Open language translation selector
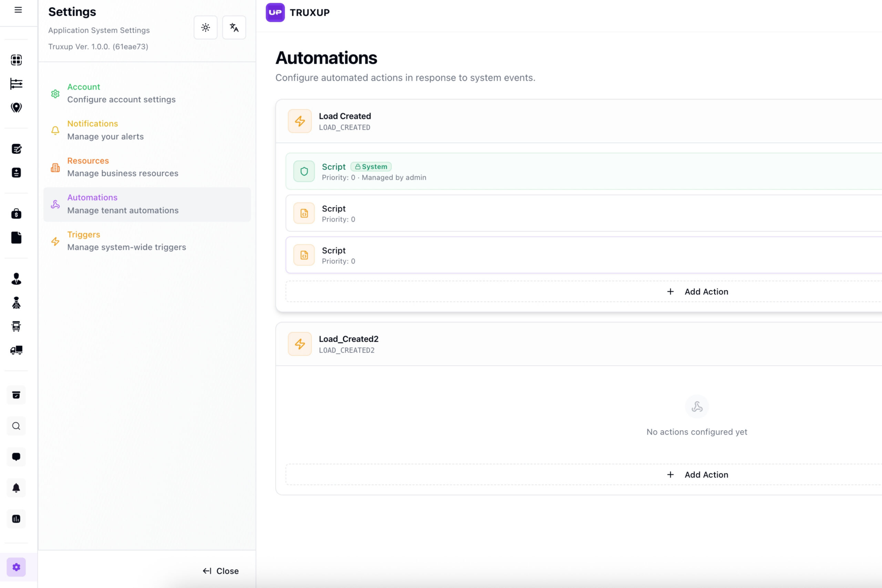The width and height of the screenshot is (882, 588). 234,27
